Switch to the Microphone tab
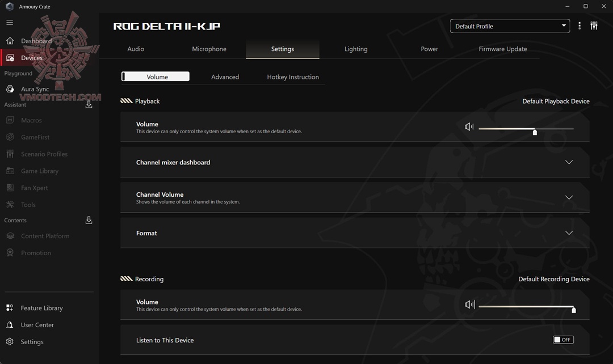 point(209,49)
